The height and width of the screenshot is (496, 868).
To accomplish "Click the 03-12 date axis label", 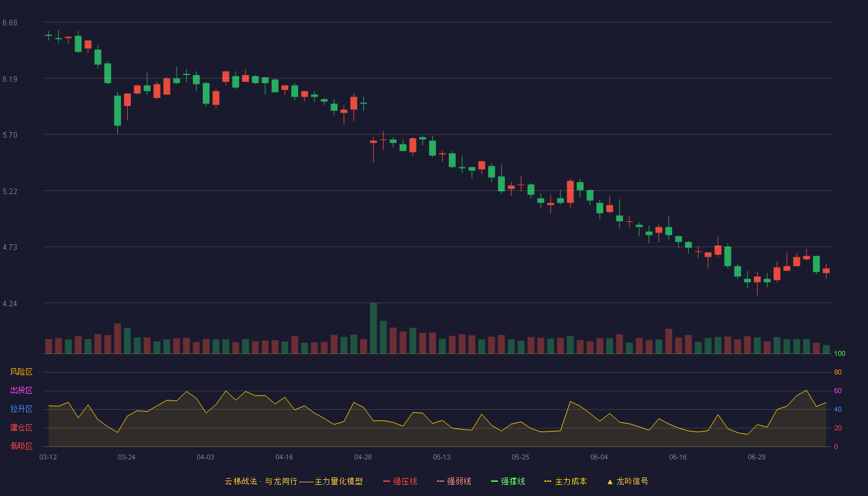I will [48, 457].
